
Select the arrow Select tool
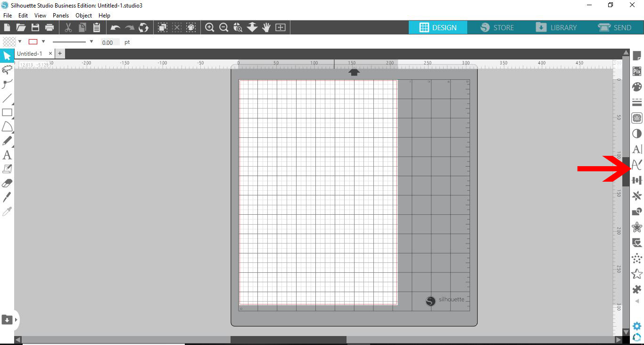[x=7, y=56]
